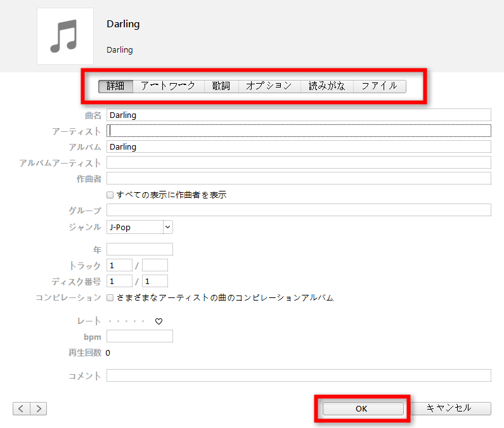Click the Darling album subtitle text

click(120, 50)
